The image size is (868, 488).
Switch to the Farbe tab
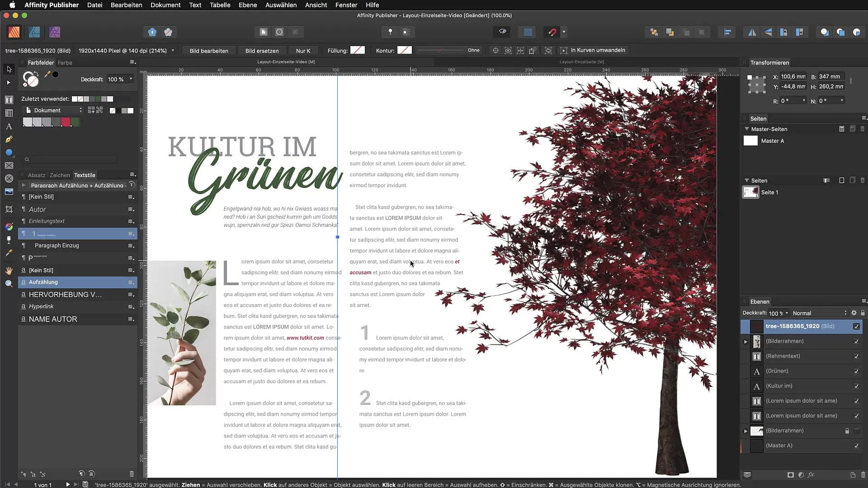coord(65,63)
